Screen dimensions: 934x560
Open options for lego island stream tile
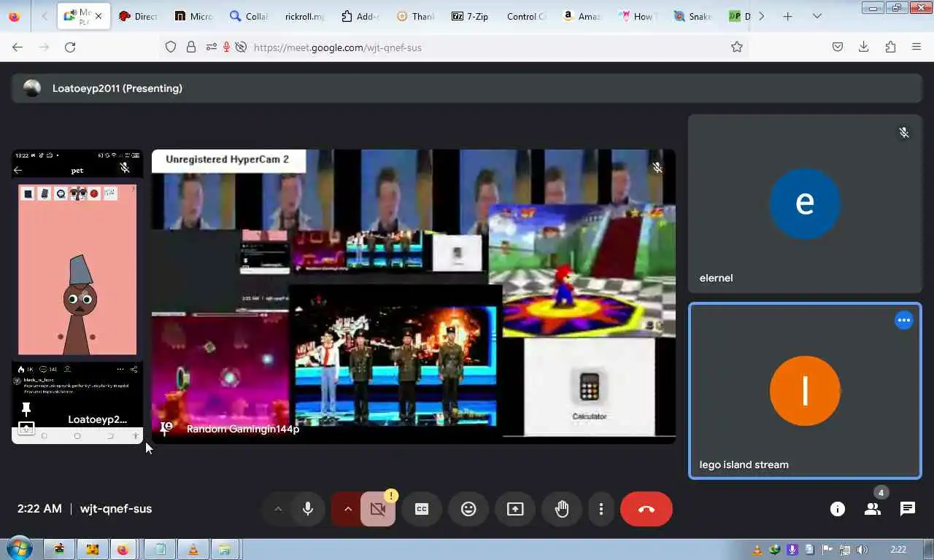[904, 320]
